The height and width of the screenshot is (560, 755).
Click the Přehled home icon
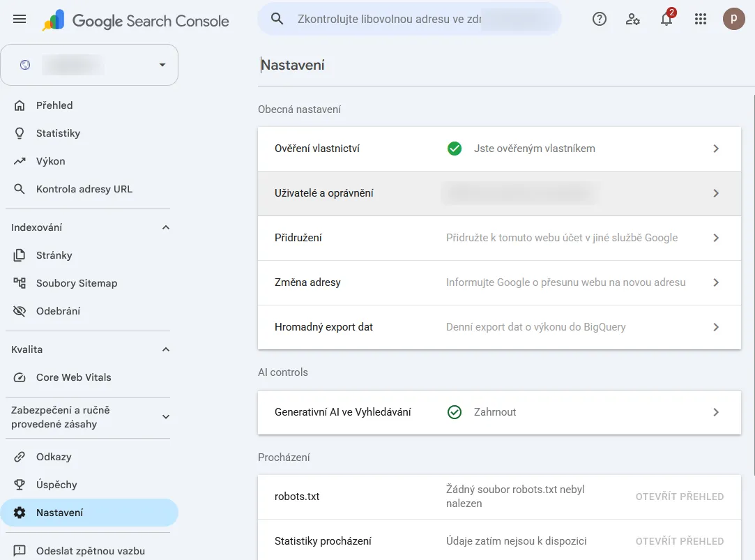tap(20, 105)
